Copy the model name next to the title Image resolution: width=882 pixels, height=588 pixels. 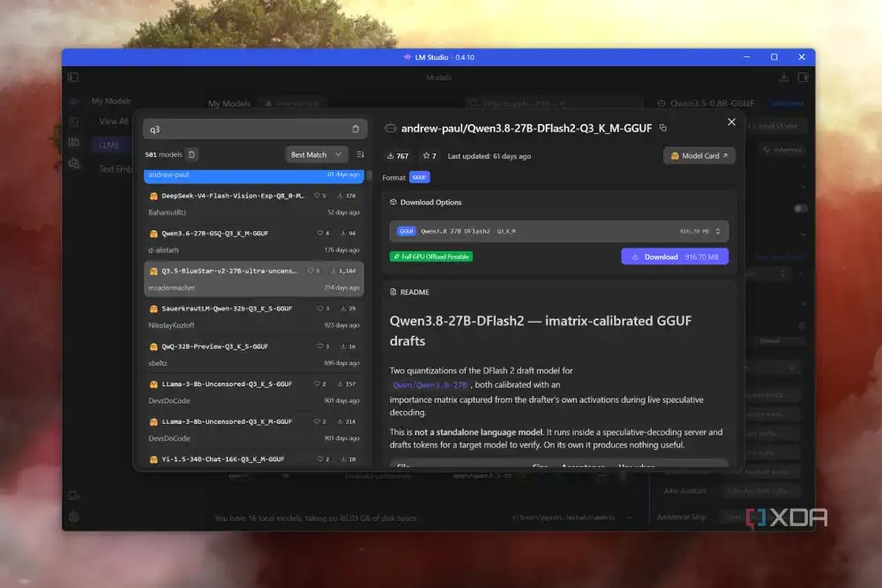coord(663,128)
